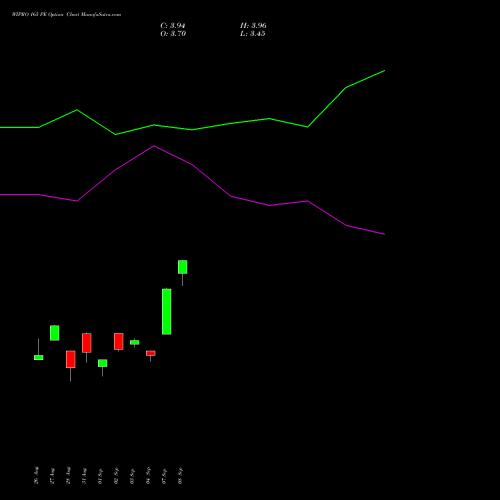Select the 27 Aug date label
The width and height of the screenshot is (500, 500).
pyautogui.click(x=52, y=475)
